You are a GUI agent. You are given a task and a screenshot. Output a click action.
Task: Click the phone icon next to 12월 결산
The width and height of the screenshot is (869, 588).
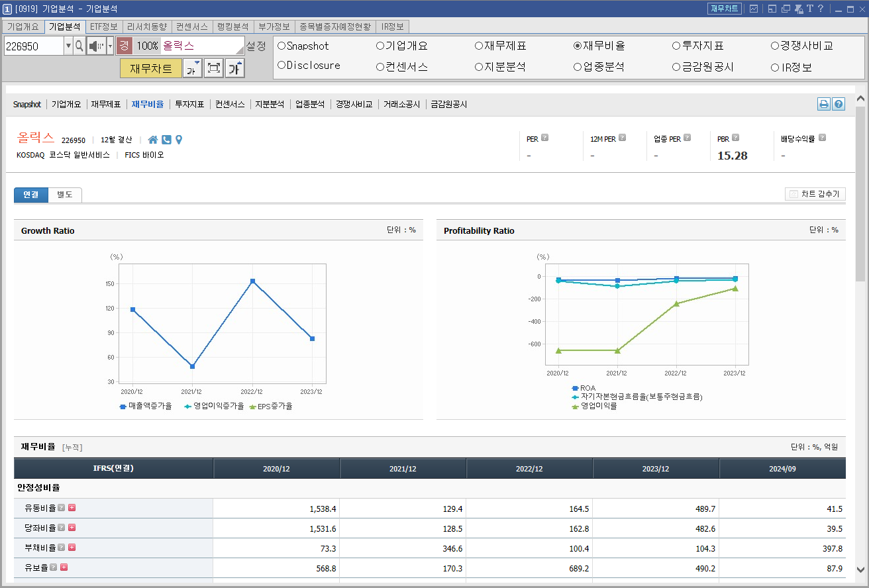click(166, 140)
